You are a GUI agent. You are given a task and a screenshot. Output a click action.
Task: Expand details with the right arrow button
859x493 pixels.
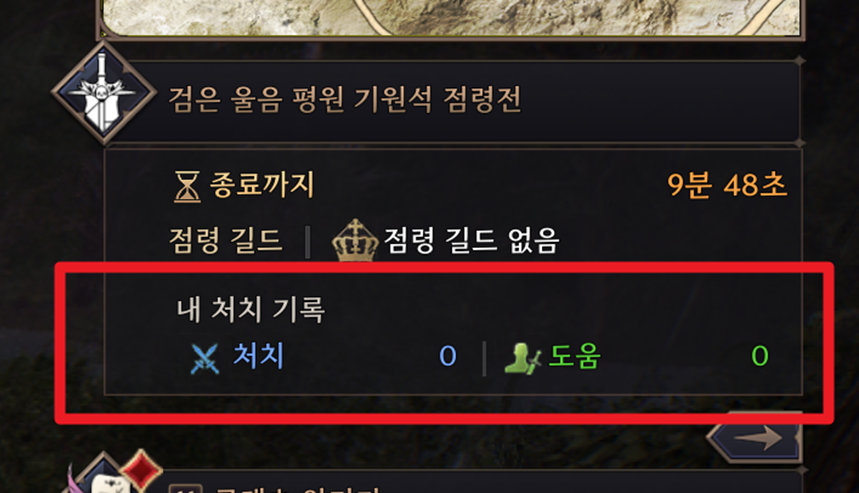[756, 438]
